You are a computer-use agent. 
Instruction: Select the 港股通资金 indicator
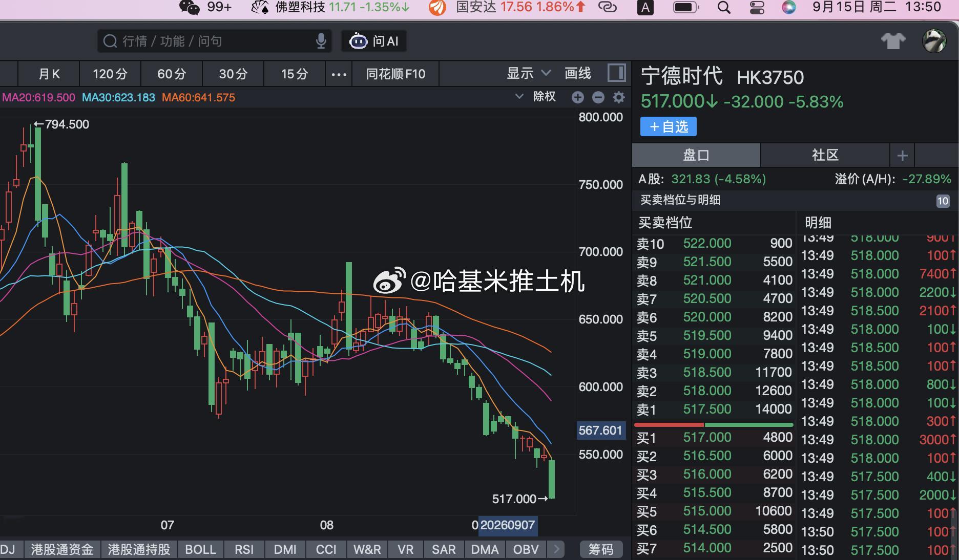click(x=62, y=550)
